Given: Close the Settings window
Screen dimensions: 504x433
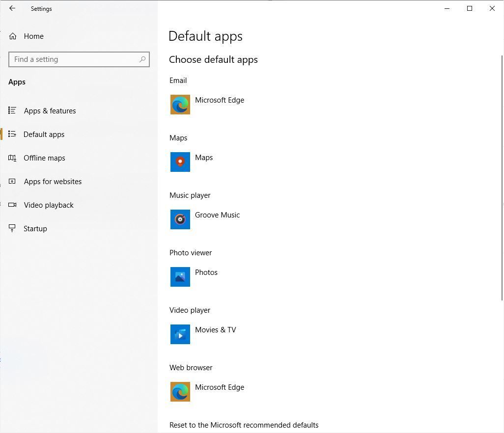Looking at the screenshot, I should pyautogui.click(x=492, y=8).
